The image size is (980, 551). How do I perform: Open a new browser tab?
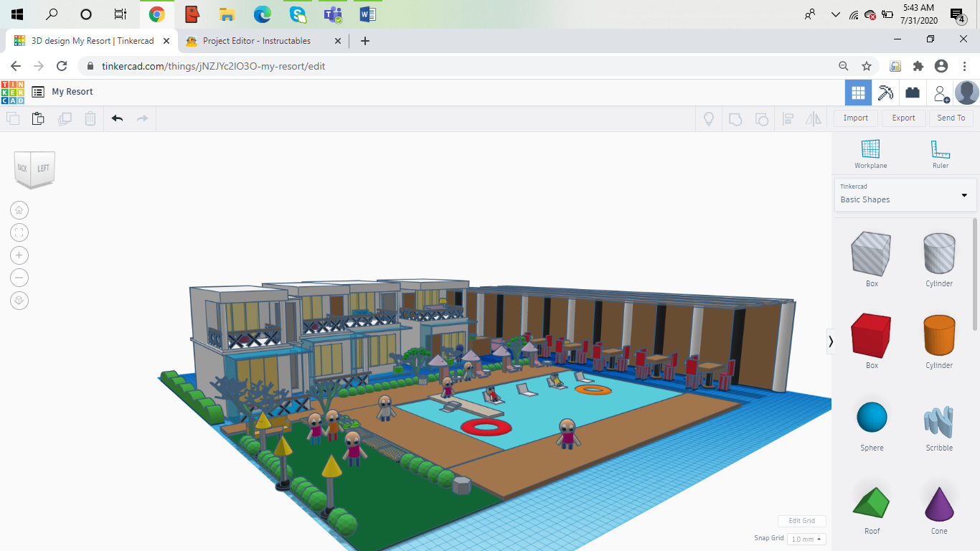[x=364, y=41]
